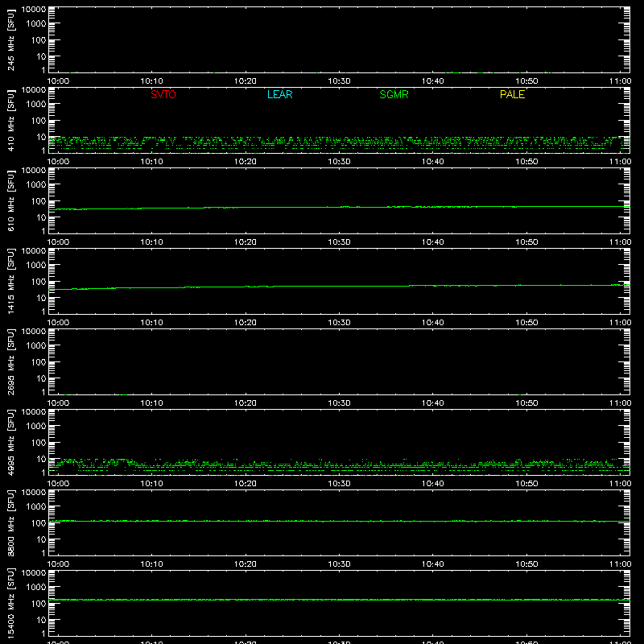Select the 15400 MHz [SFU] axis label
Viewport: 644px width, 644px height.
point(10,603)
